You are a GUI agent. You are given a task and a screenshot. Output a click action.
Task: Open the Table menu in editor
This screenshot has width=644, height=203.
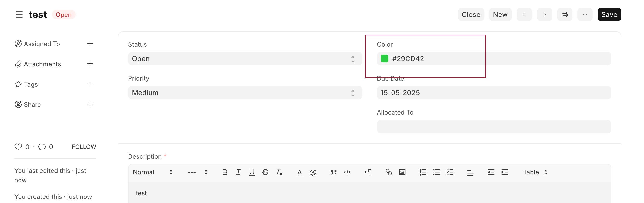pos(535,172)
